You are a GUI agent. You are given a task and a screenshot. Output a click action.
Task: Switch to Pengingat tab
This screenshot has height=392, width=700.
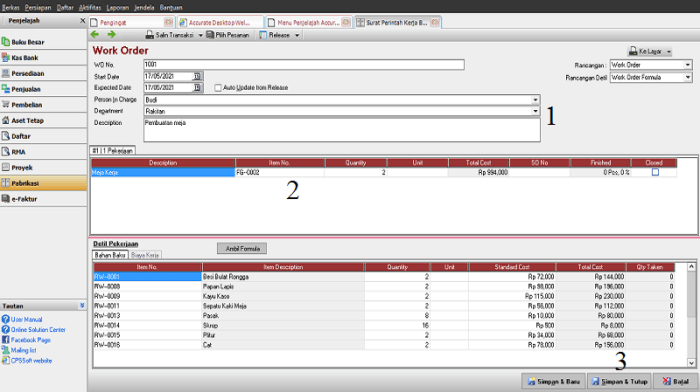point(131,22)
